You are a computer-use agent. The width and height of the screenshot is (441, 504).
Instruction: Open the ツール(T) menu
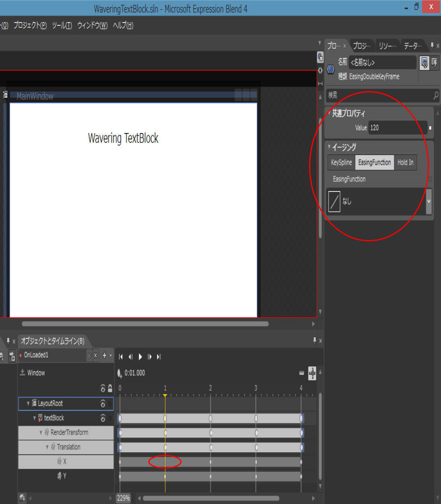pos(62,26)
